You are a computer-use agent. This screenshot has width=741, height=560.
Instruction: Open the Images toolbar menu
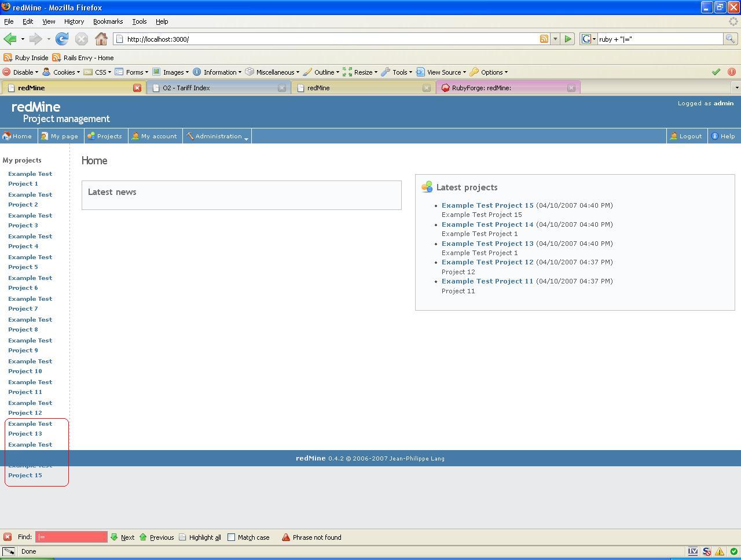coord(170,72)
